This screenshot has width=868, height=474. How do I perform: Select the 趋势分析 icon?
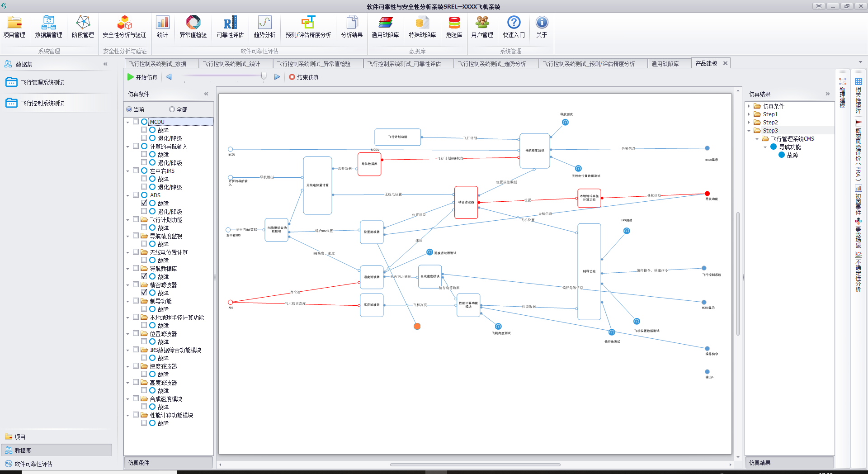pyautogui.click(x=264, y=27)
